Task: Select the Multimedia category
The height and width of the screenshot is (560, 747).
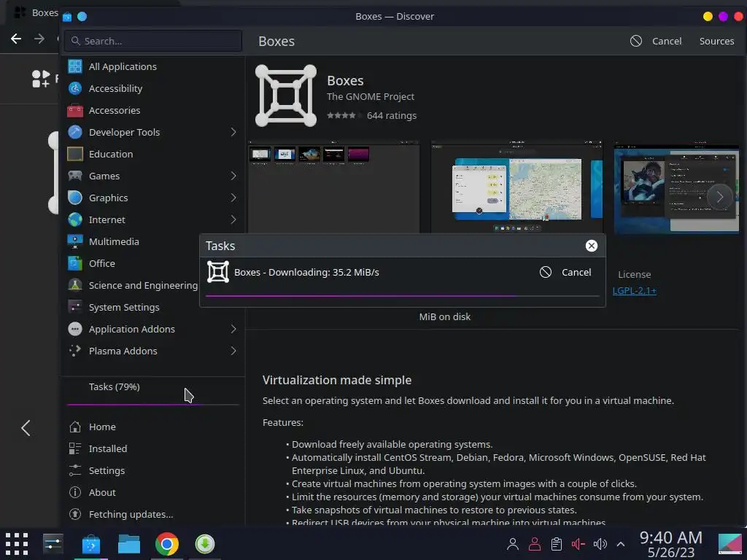Action: pyautogui.click(x=153, y=241)
